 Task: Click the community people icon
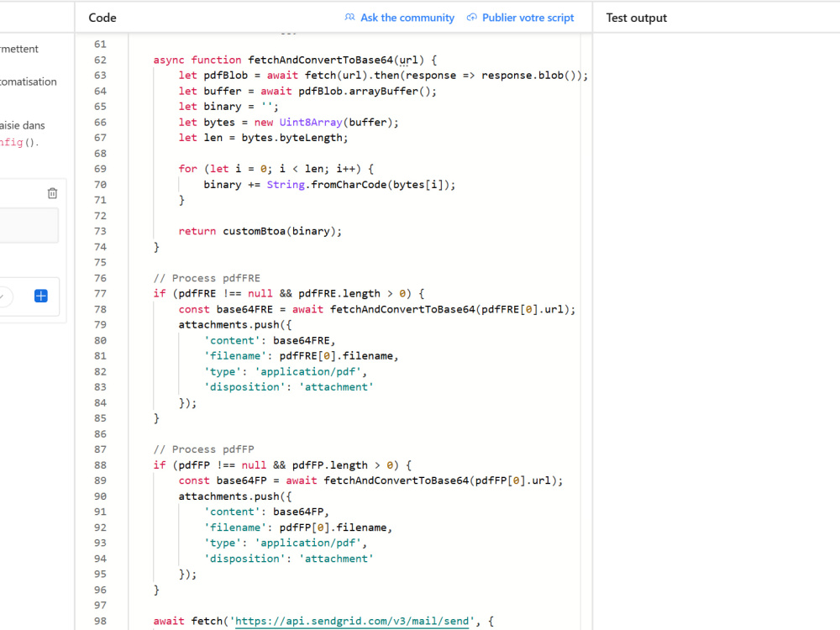pyautogui.click(x=349, y=17)
